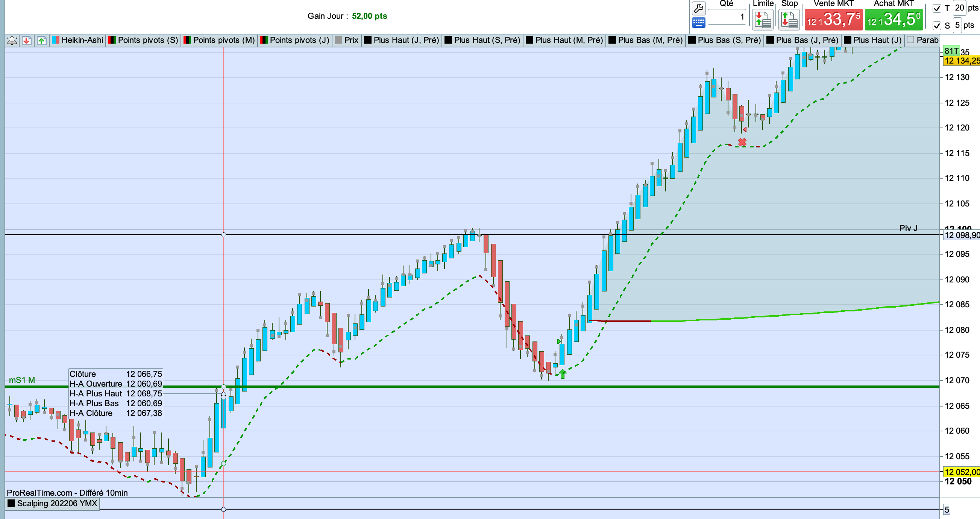980x519 pixels.
Task: Click the blue keyboard shortcuts icon
Action: click(x=698, y=23)
